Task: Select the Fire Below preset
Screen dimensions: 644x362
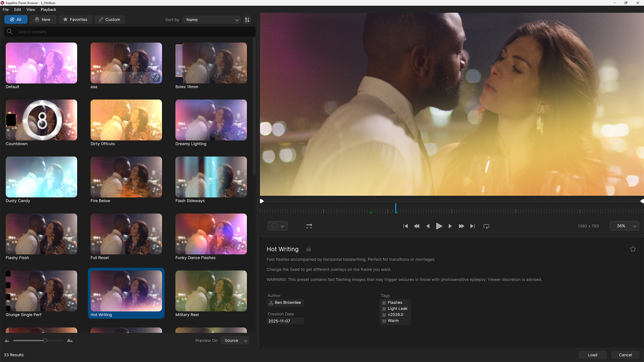Action: click(126, 177)
